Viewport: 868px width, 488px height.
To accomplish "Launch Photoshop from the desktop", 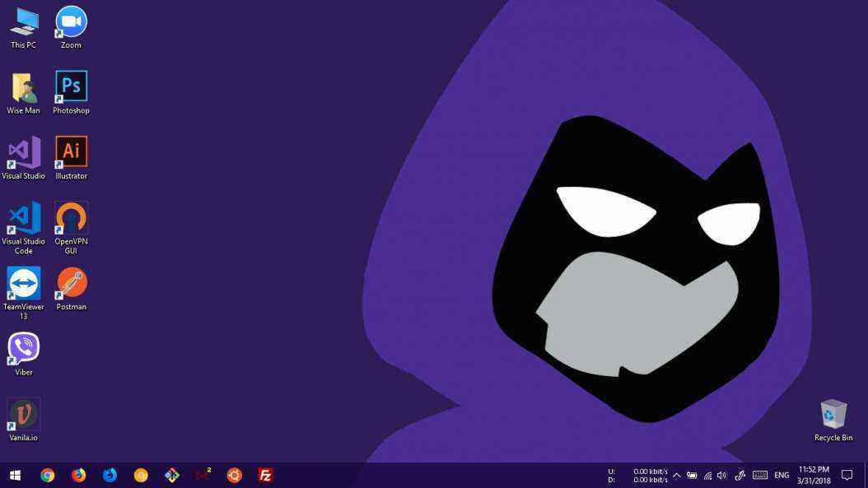I will coord(71,93).
